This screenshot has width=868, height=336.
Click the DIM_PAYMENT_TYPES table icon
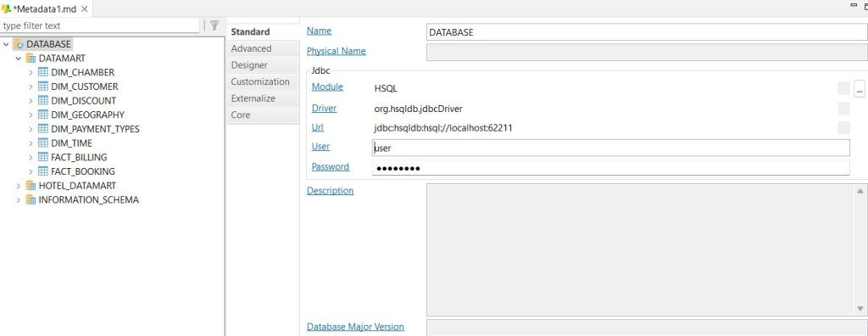tap(43, 129)
